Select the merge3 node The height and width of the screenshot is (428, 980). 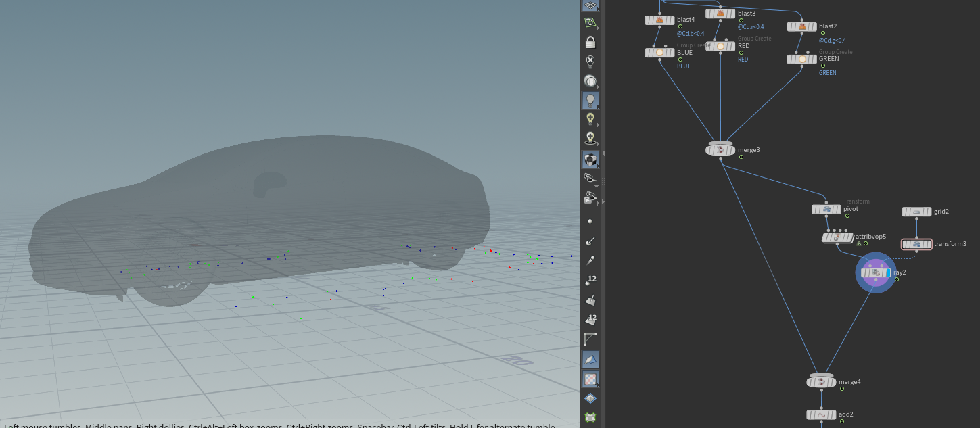[720, 150]
